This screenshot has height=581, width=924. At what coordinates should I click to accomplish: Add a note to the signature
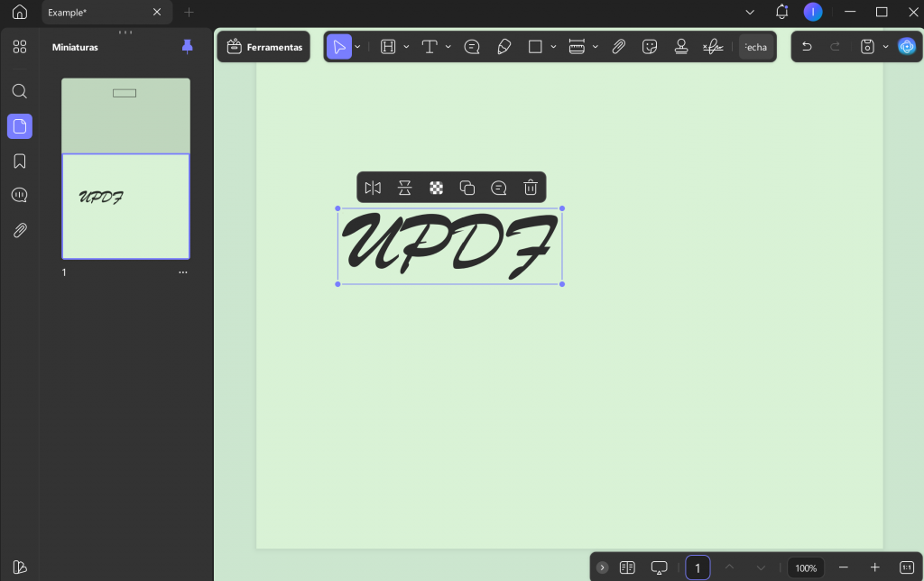(x=498, y=188)
